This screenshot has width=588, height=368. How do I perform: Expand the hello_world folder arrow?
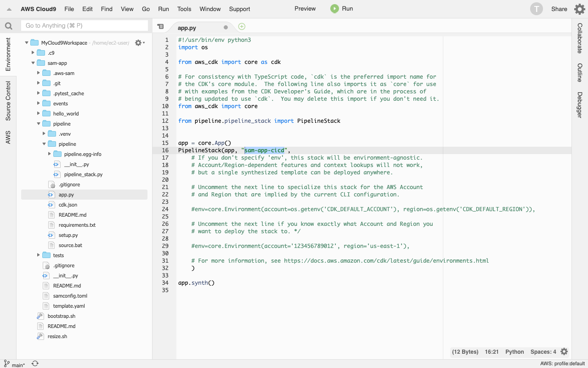(x=39, y=114)
